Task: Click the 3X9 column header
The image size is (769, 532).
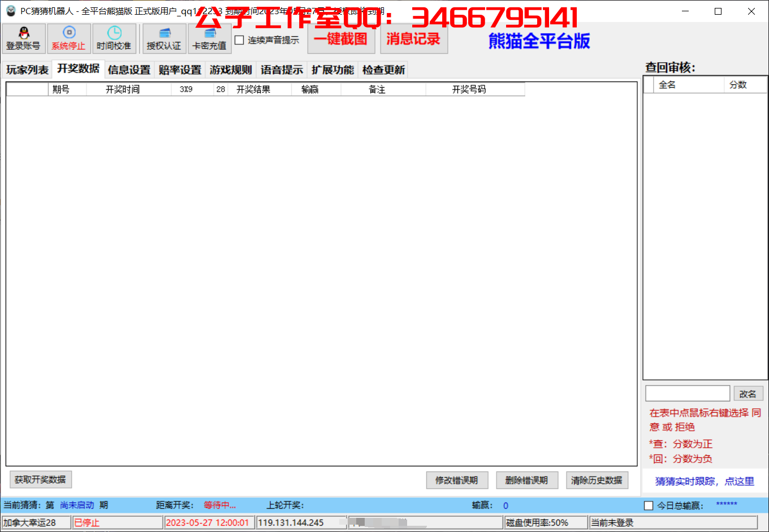Action: coord(192,89)
